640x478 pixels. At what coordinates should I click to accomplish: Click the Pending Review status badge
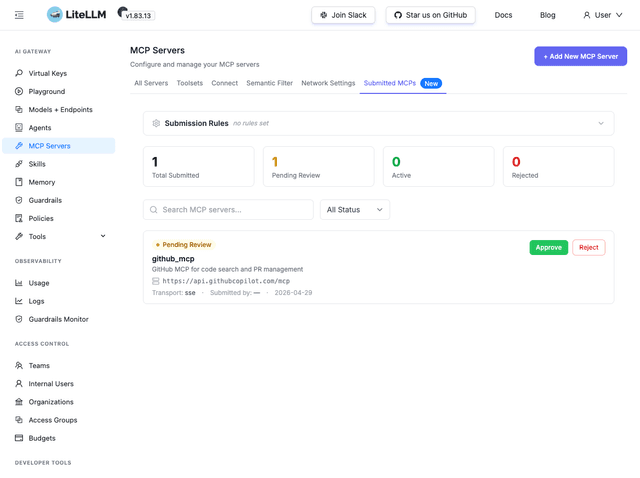tap(184, 245)
